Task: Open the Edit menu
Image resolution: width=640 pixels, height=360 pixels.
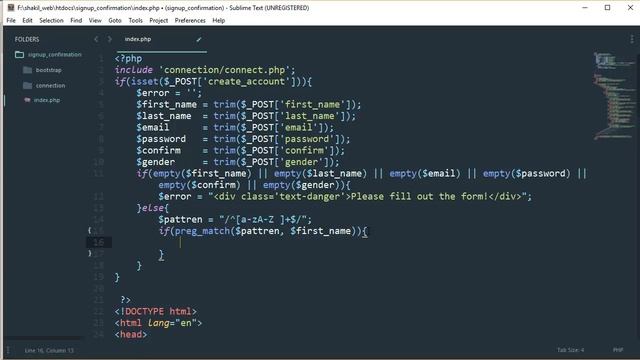Action: 27,20
